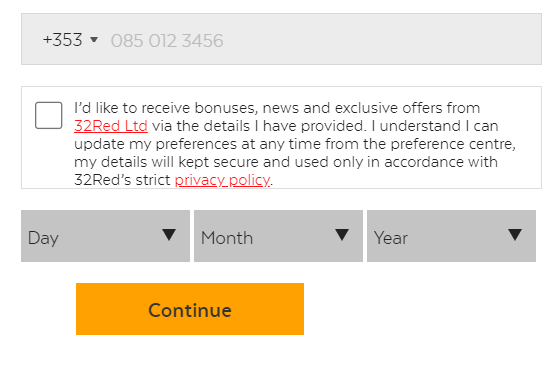Open the Day dropdown
Viewport: 558px width, 390px height.
pyautogui.click(x=105, y=236)
